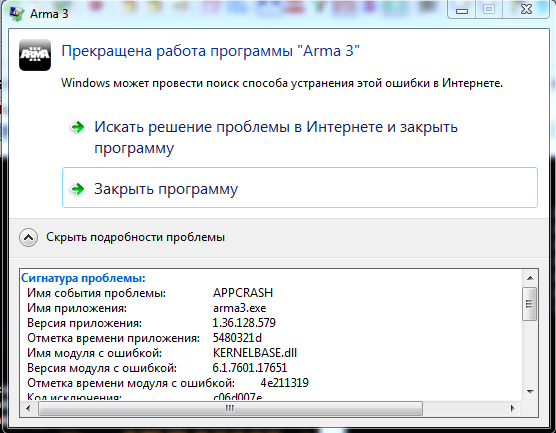The width and height of the screenshot is (556, 433).
Task: Click the module version "6.1.7601.17651"
Action: [x=250, y=368]
